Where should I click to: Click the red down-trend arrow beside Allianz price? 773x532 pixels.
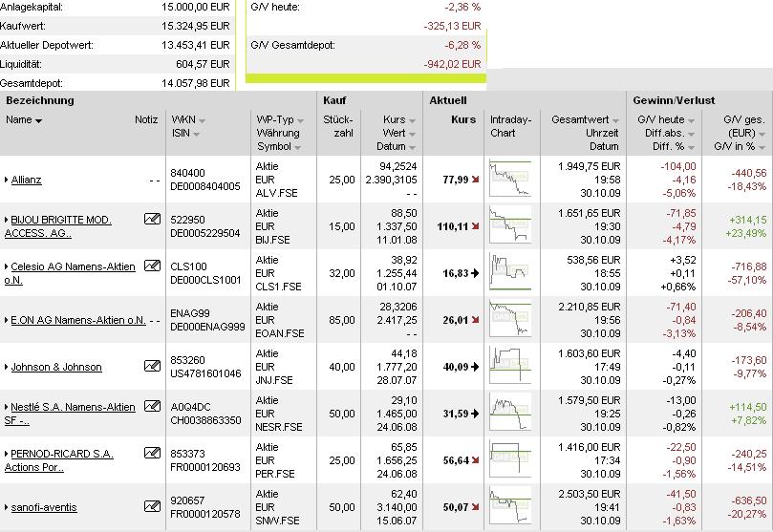(475, 180)
